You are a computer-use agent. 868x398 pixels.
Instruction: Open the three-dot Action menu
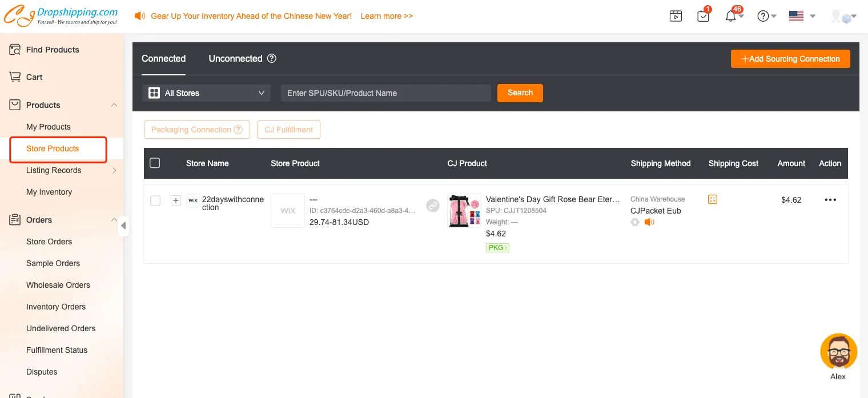[x=830, y=200]
